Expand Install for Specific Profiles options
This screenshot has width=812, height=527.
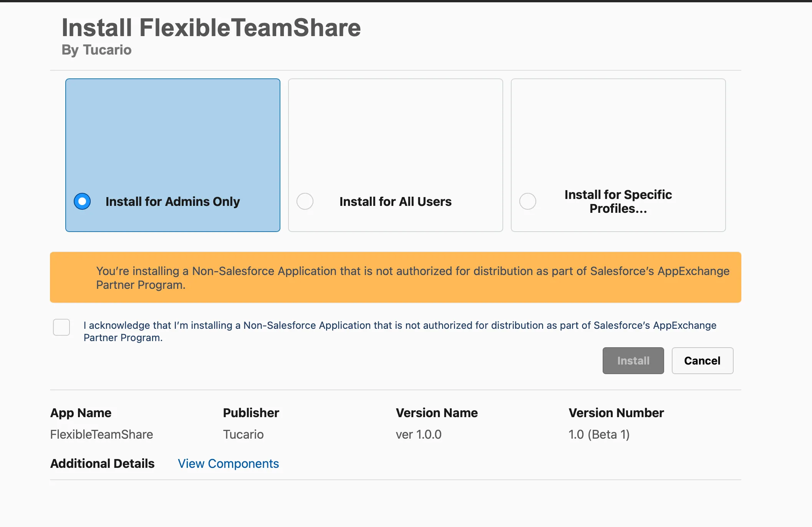coord(618,155)
